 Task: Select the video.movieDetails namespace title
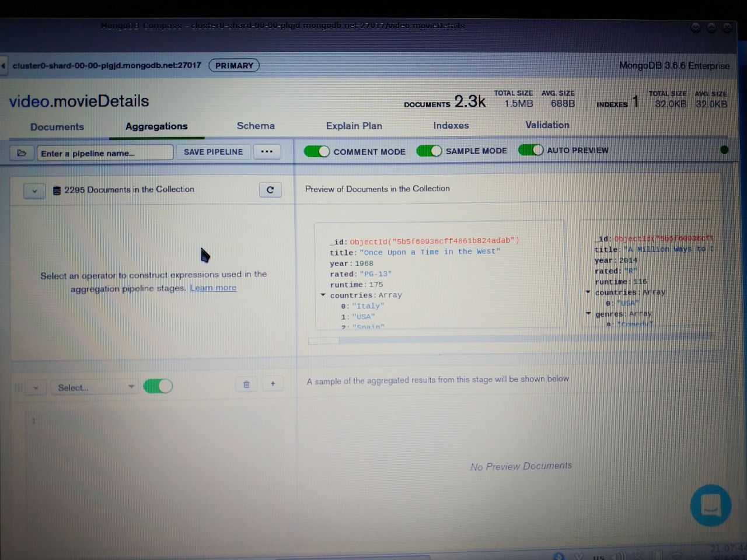pos(79,101)
